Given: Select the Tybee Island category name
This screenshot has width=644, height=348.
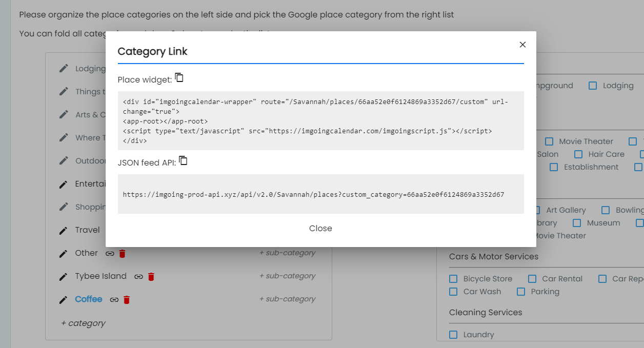Looking at the screenshot, I should click(100, 276).
